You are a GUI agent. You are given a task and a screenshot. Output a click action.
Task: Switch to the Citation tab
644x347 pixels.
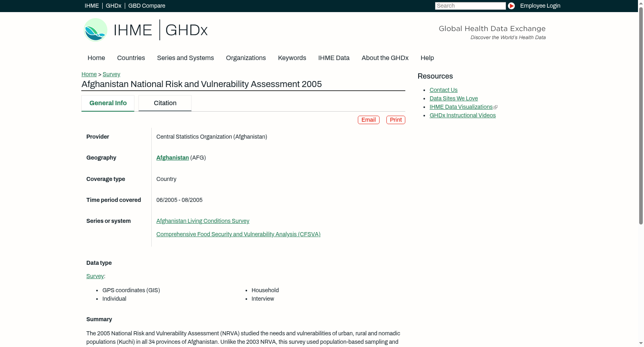pyautogui.click(x=165, y=103)
